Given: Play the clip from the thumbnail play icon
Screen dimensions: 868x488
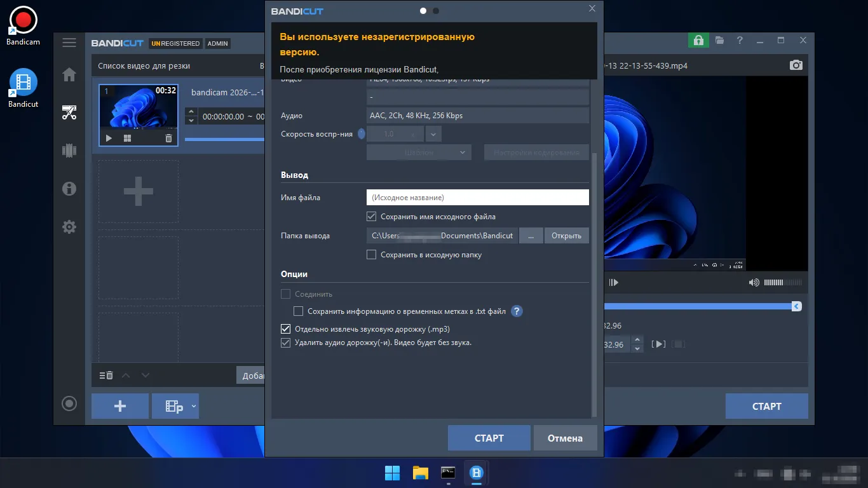Looking at the screenshot, I should (109, 138).
